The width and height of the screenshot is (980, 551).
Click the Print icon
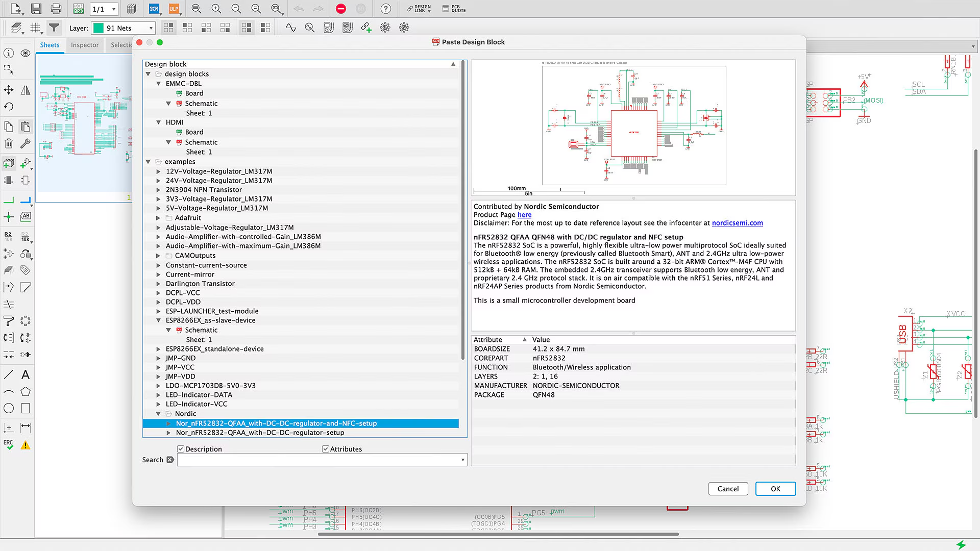coord(56,9)
